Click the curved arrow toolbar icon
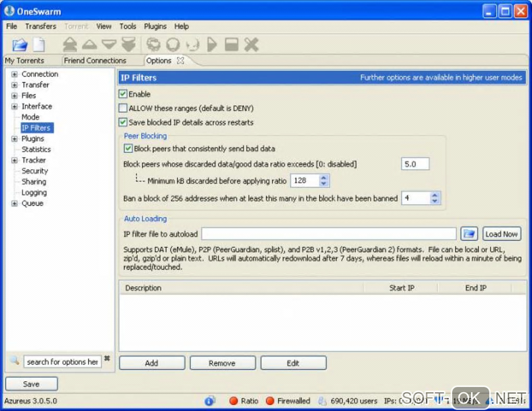The height and width of the screenshot is (411, 532). [x=192, y=44]
